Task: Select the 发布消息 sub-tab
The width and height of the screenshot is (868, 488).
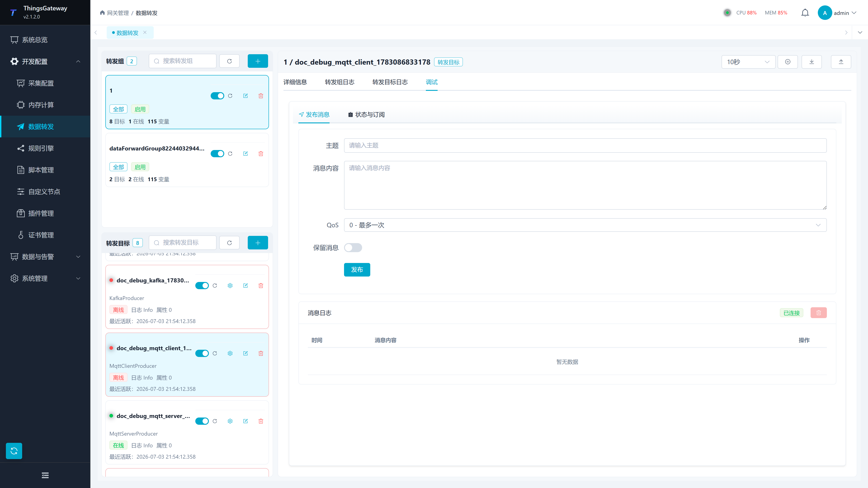Action: coord(314,115)
